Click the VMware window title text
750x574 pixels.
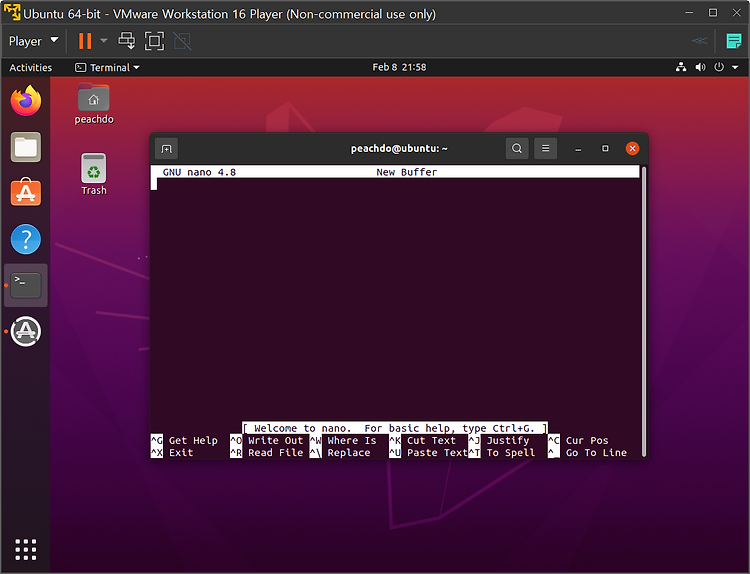230,14
